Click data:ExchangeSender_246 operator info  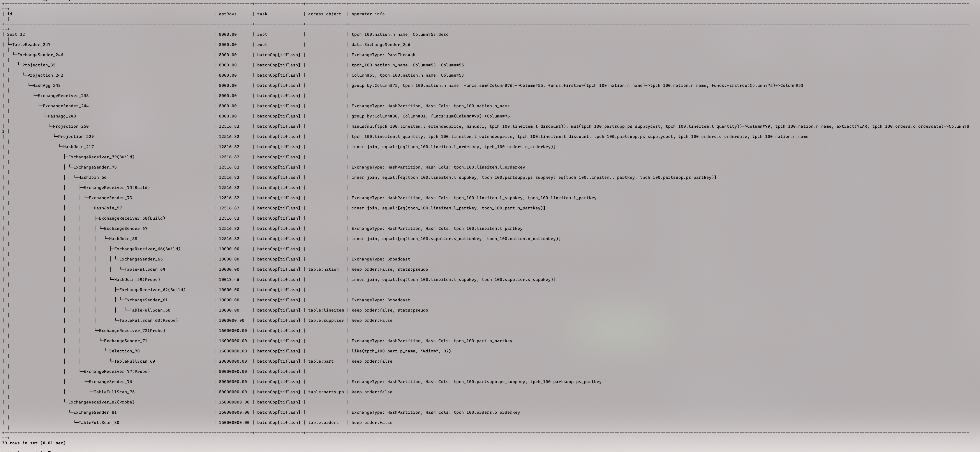(381, 44)
